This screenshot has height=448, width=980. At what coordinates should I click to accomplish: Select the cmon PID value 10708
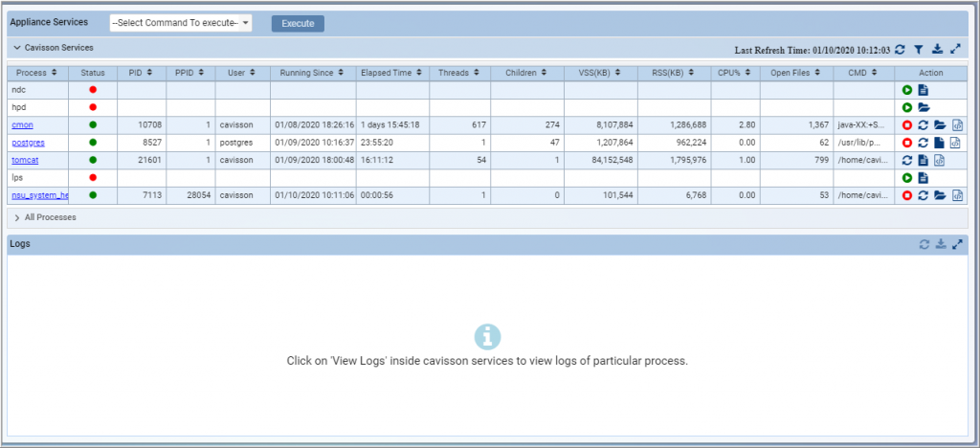pos(150,125)
